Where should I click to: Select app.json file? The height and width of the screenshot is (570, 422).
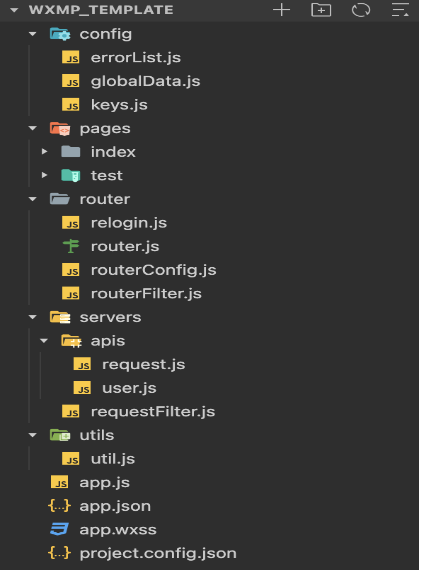tap(115, 506)
